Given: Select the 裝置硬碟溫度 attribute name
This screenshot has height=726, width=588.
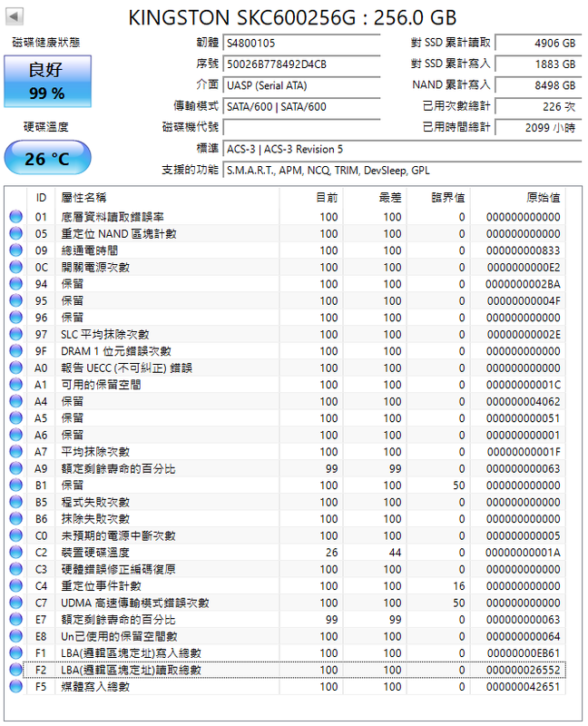Looking at the screenshot, I should [x=95, y=553].
